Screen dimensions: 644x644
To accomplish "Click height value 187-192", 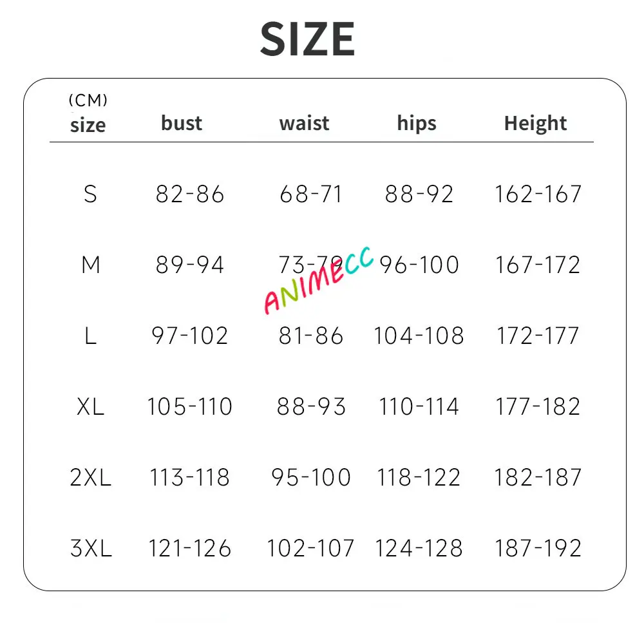I will (538, 548).
